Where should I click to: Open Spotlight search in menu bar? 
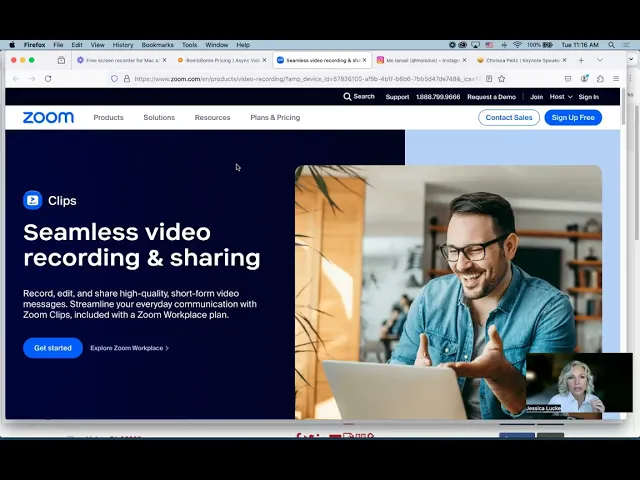coord(611,45)
